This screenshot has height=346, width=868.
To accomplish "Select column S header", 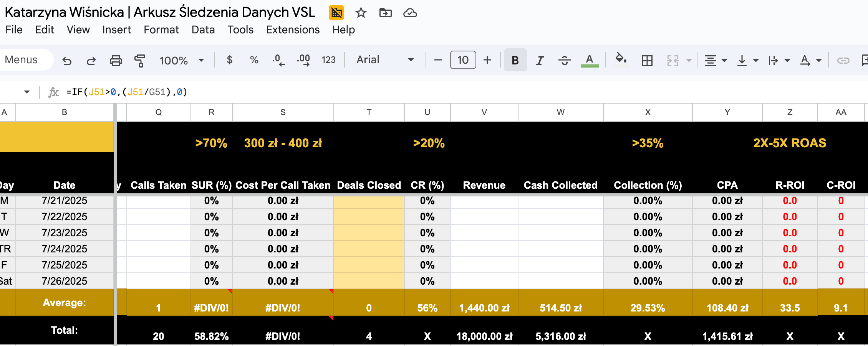I will pos(283,112).
